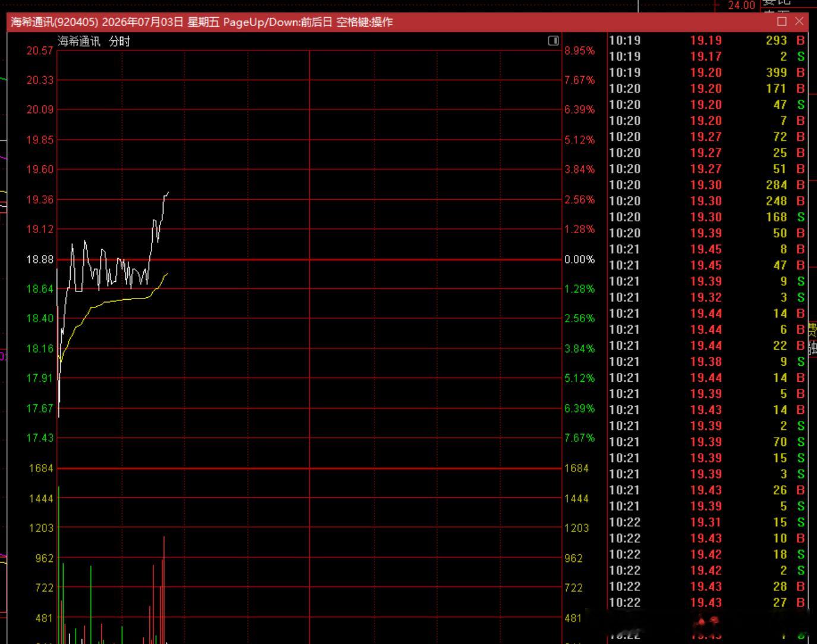Toggle the panel icon beside the chart header

coord(553,40)
